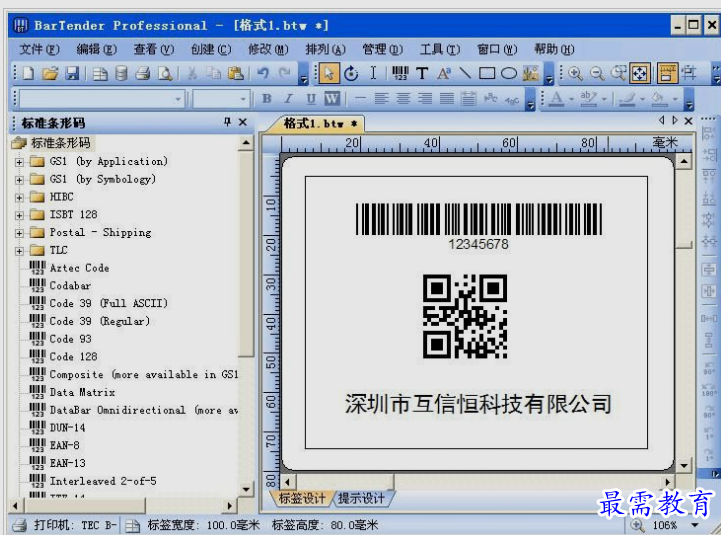Open font color picker
The height and width of the screenshot is (535, 721).
click(x=556, y=98)
